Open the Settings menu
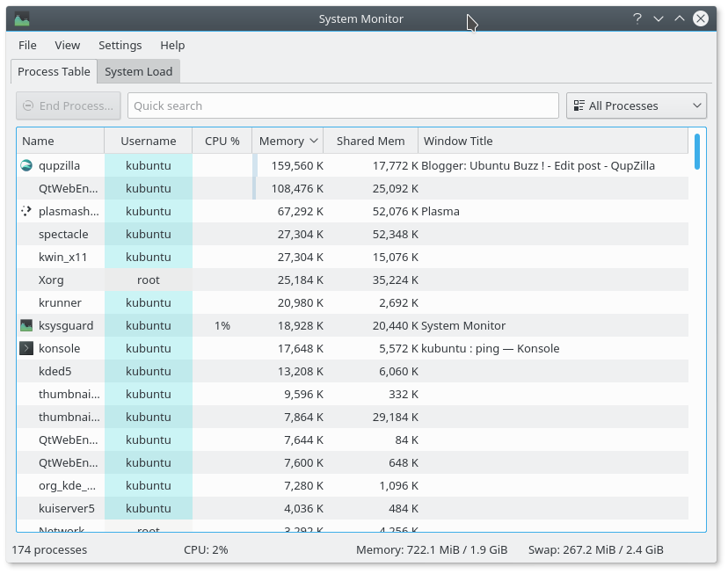 tap(120, 45)
